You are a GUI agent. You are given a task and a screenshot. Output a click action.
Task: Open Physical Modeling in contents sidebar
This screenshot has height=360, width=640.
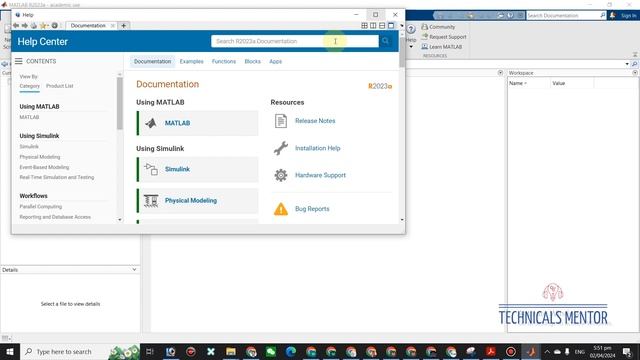(x=40, y=157)
